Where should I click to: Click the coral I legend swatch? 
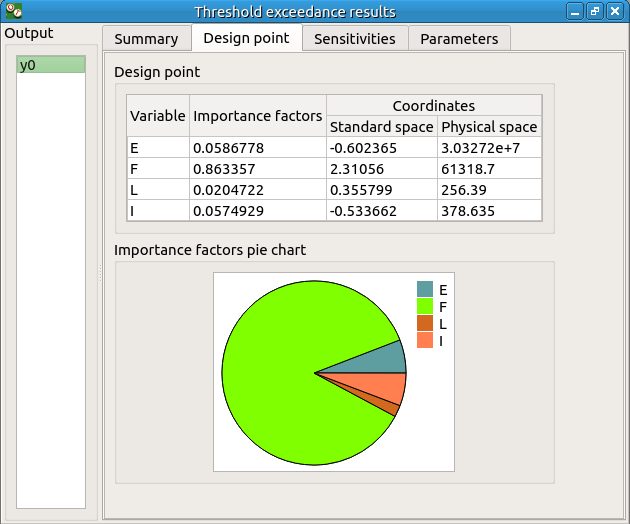coord(425,340)
